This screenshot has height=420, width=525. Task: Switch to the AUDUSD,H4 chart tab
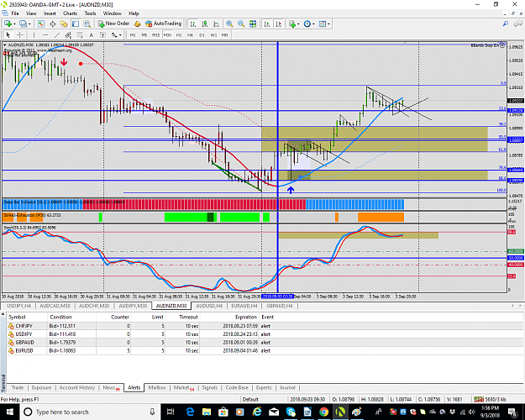[209, 306]
